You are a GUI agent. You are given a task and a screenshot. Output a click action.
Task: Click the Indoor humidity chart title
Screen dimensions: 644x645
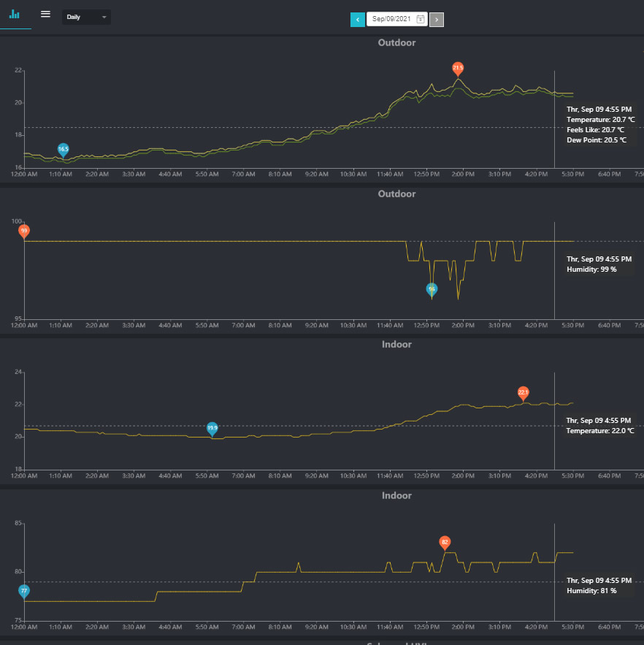[x=396, y=496]
